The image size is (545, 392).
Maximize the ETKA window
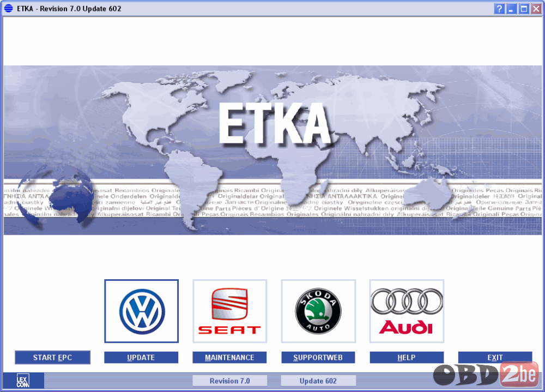[524, 9]
